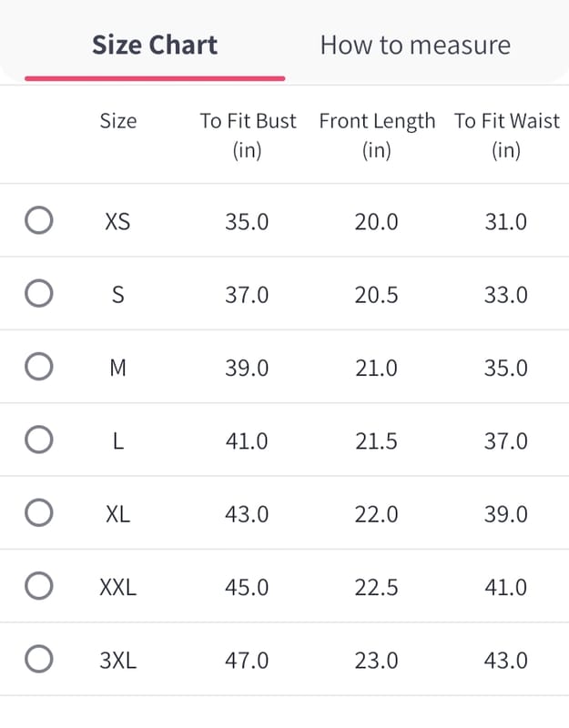Viewport: 569px width, 728px height.
Task: Select the S size radio button
Action: point(38,294)
